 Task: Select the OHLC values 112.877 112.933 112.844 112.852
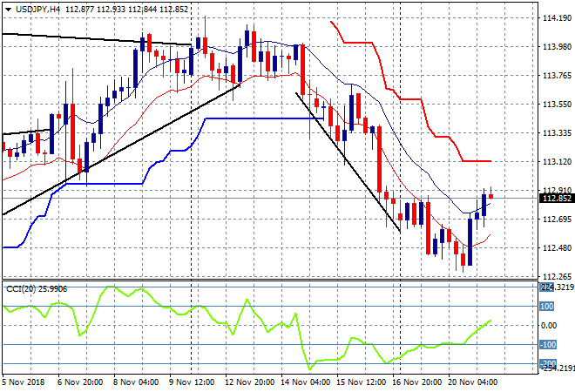click(x=127, y=10)
